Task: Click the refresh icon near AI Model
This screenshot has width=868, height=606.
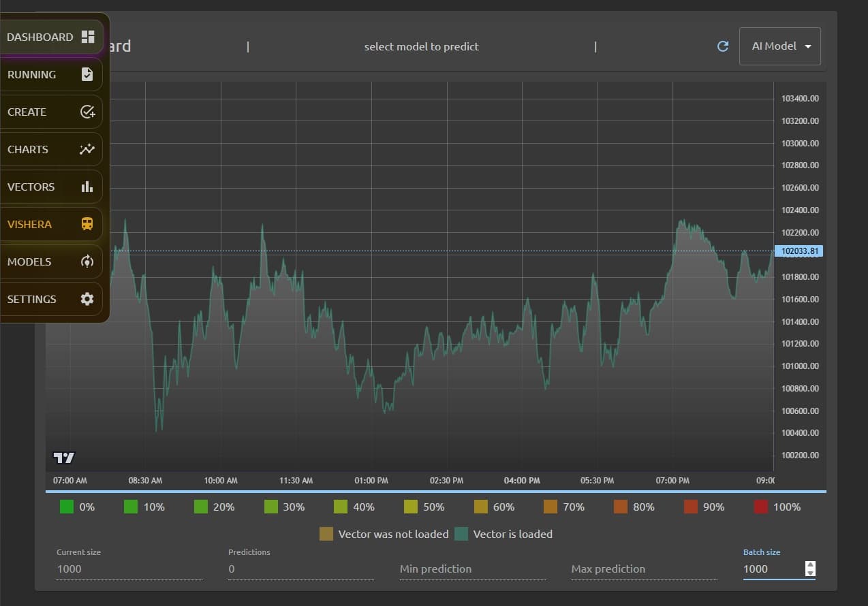Action: (x=723, y=46)
